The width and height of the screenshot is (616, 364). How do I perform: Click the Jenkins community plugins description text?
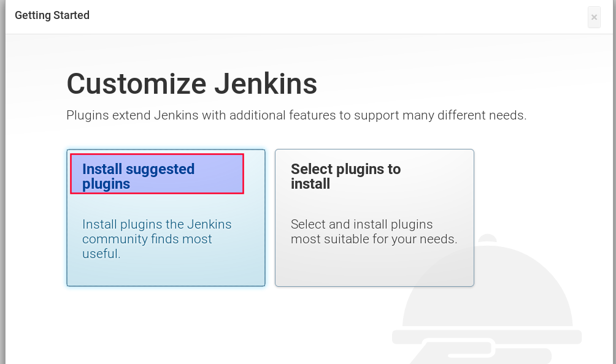(156, 239)
